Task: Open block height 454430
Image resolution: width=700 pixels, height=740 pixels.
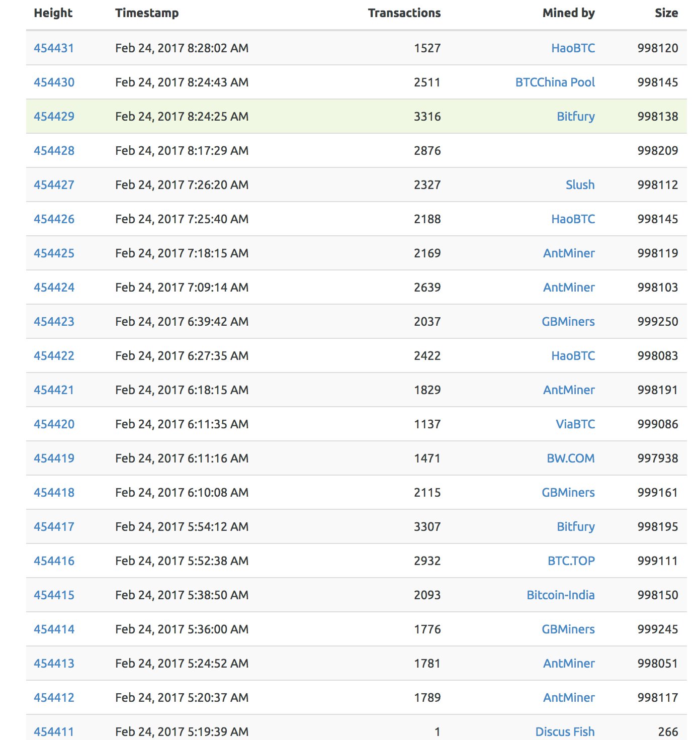Action: click(54, 82)
